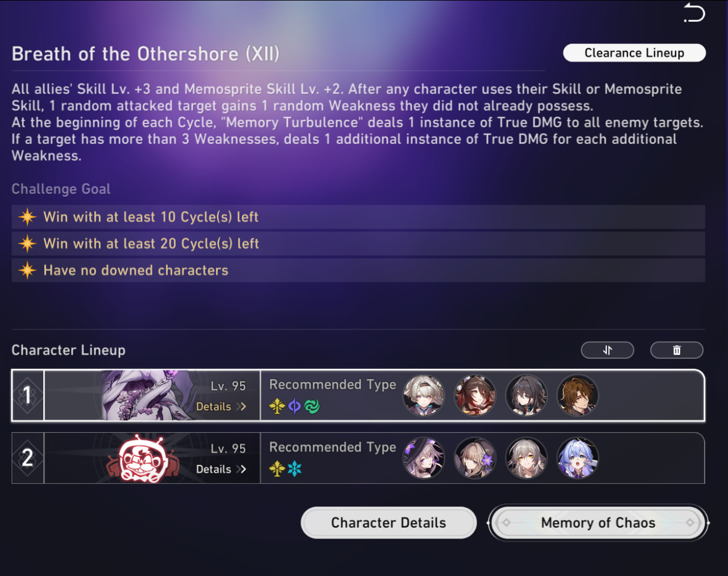Click the Quantum type icon in team 1
This screenshot has width=728, height=576.
point(295,406)
